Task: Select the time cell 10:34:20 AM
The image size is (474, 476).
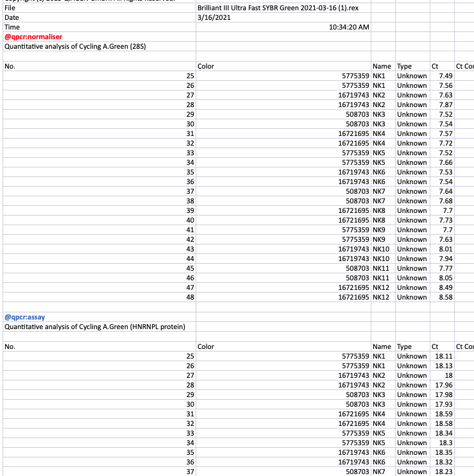Action: [284, 27]
